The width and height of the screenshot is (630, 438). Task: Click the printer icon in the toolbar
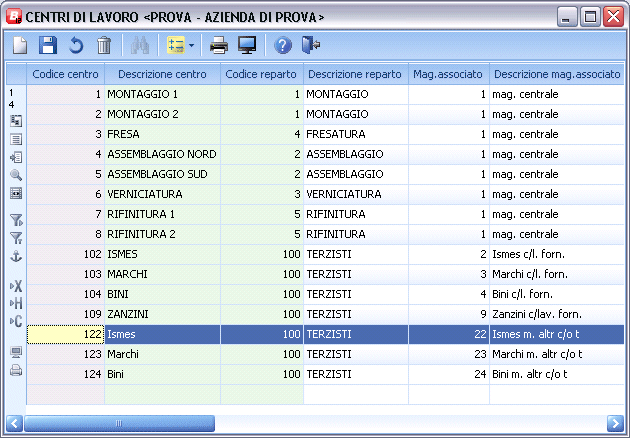point(219,45)
